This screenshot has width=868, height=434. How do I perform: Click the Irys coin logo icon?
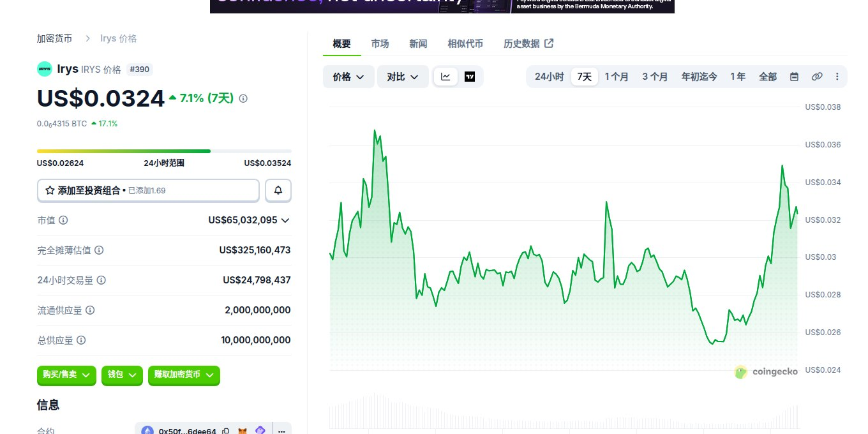[45, 69]
